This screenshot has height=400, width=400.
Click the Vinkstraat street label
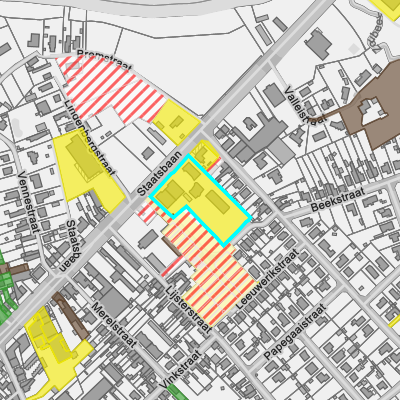click(180, 370)
